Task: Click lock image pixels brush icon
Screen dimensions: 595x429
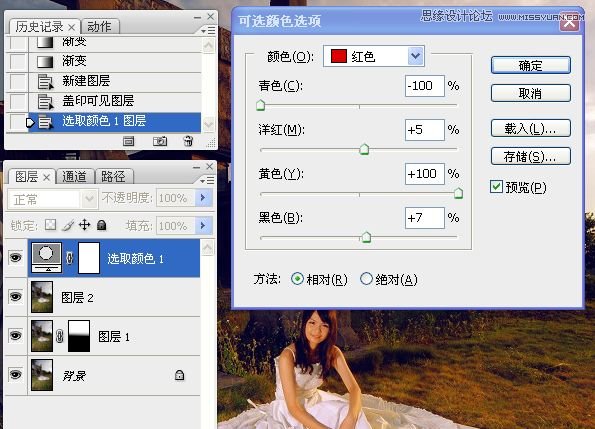Action: point(68,225)
